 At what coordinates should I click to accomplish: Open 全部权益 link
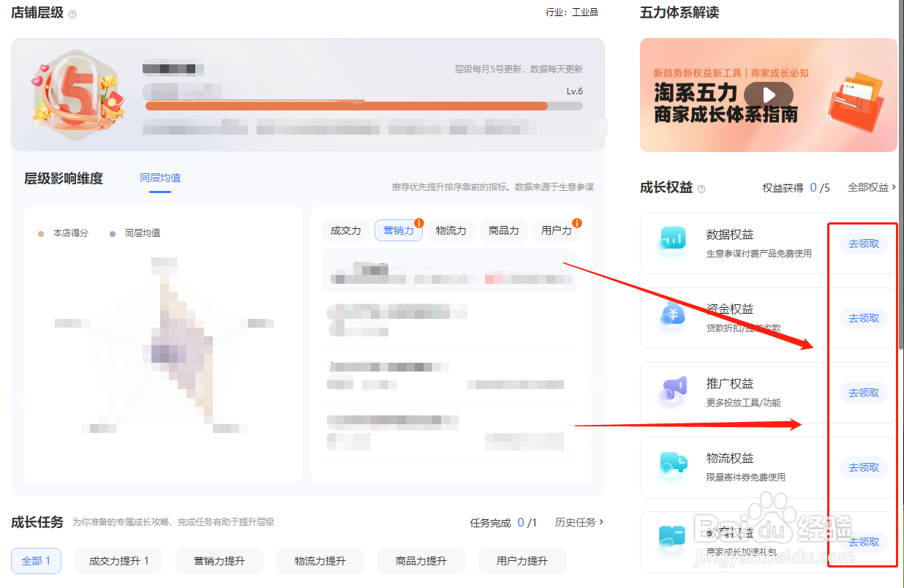click(872, 187)
